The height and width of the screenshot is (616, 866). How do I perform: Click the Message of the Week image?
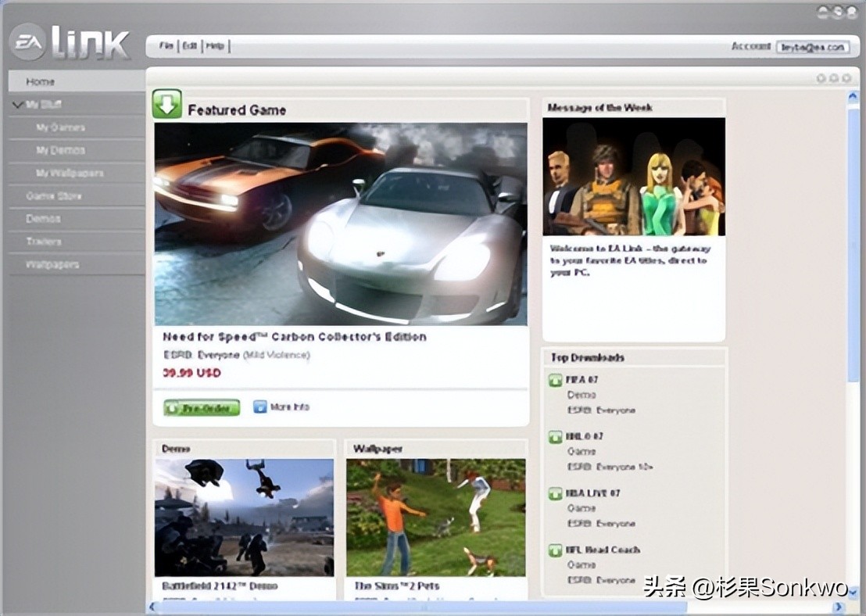pyautogui.click(x=634, y=177)
